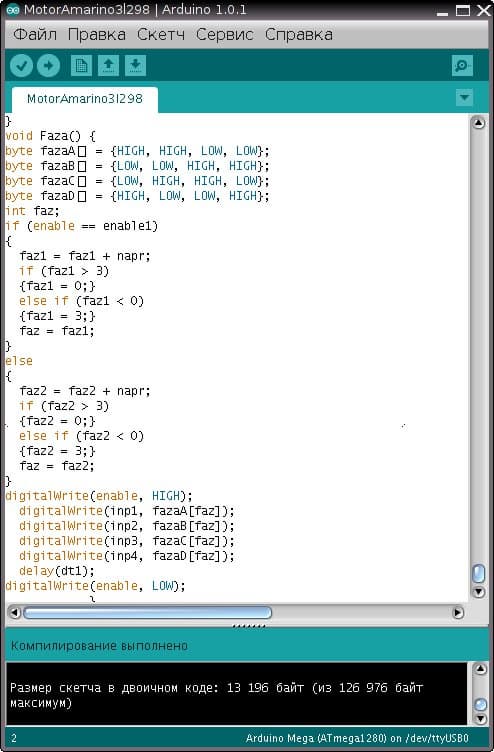Click editor vertical scrollbar down arrow
The height and width of the screenshot is (752, 494).
[479, 591]
